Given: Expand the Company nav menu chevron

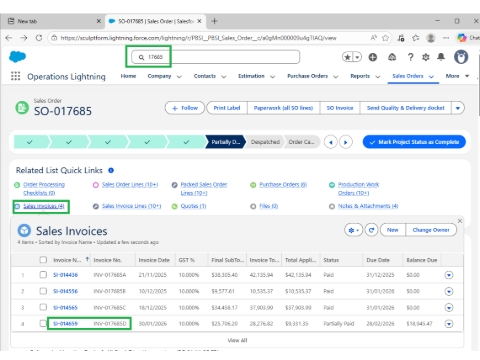Looking at the screenshot, I should pos(179,77).
